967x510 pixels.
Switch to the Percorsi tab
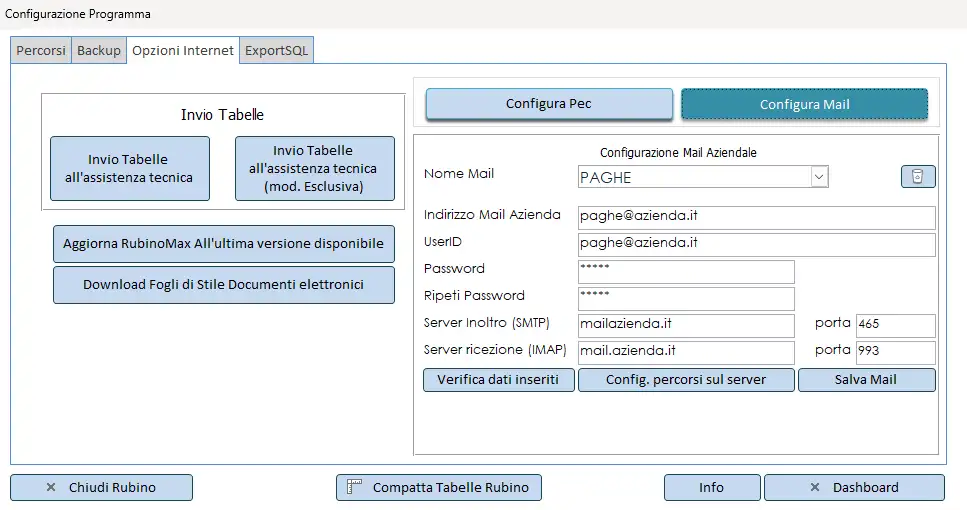click(41, 51)
